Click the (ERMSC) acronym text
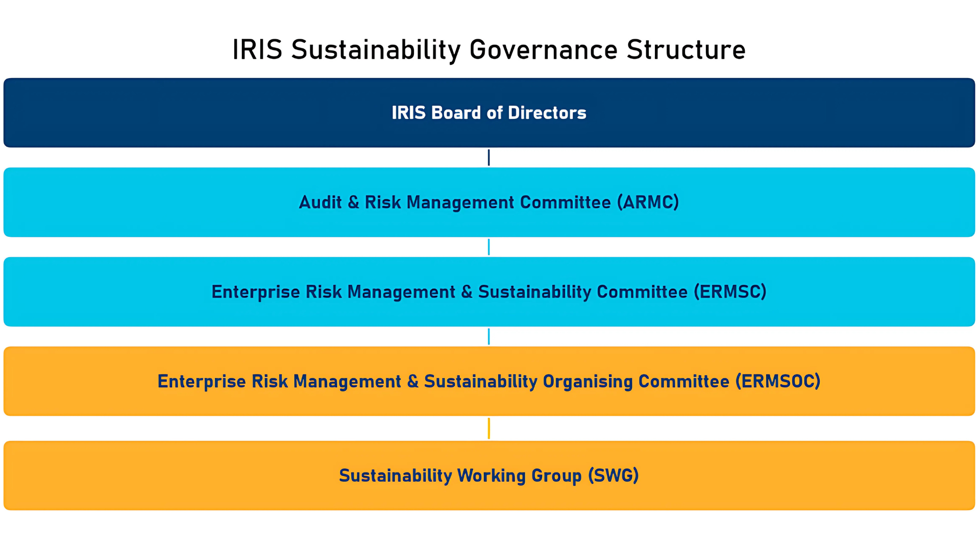Screen dimensions: 980x551 (x=730, y=292)
